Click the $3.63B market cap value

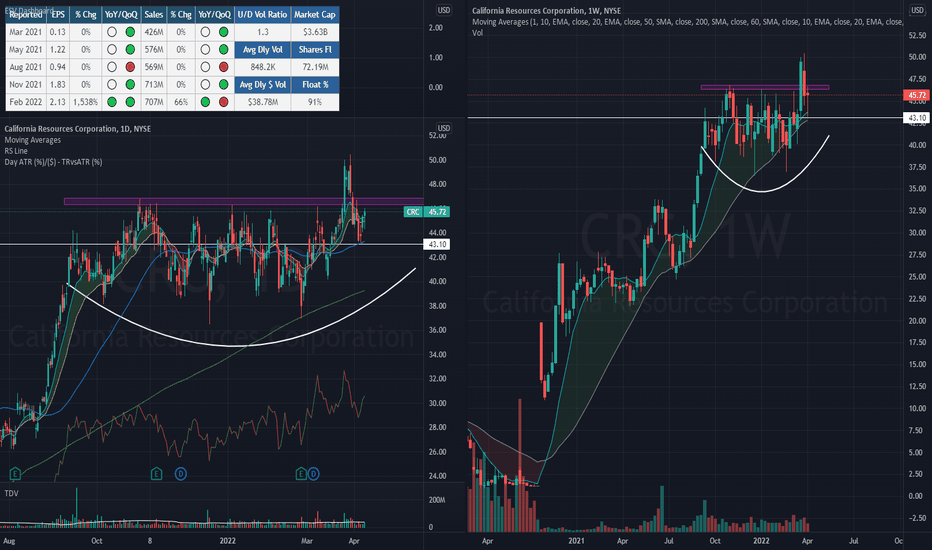click(315, 32)
